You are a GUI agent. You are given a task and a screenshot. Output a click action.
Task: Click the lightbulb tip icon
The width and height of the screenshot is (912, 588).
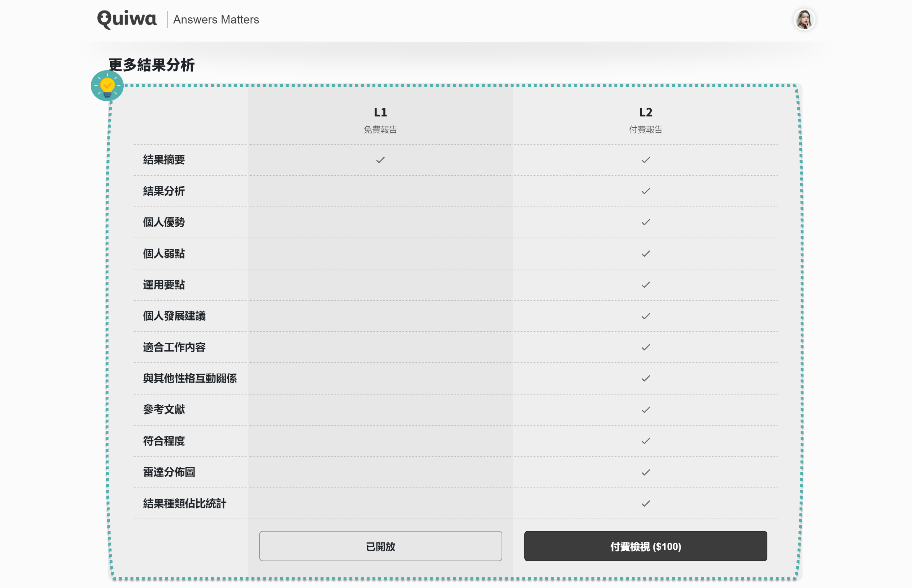[107, 86]
